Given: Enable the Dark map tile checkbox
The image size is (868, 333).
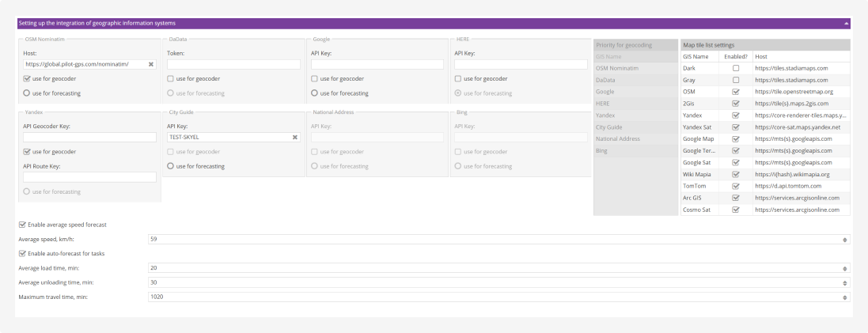Looking at the screenshot, I should pyautogui.click(x=735, y=69).
